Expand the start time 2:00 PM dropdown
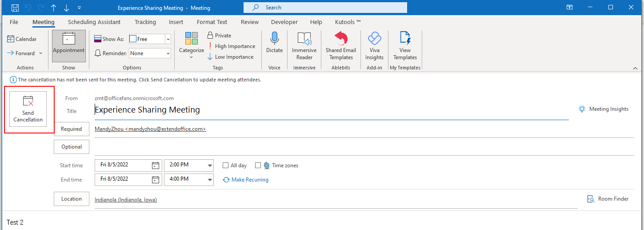Viewport: 644px width, 230px height. tap(210, 165)
